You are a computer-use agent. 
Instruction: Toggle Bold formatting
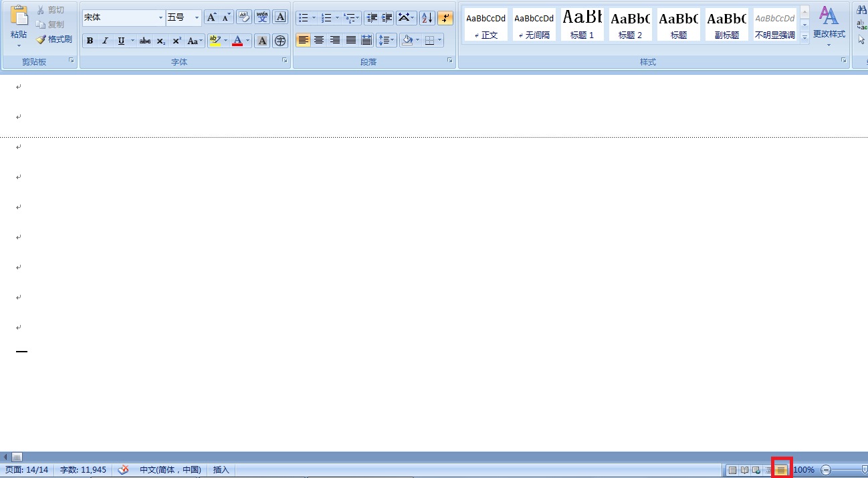click(90, 41)
